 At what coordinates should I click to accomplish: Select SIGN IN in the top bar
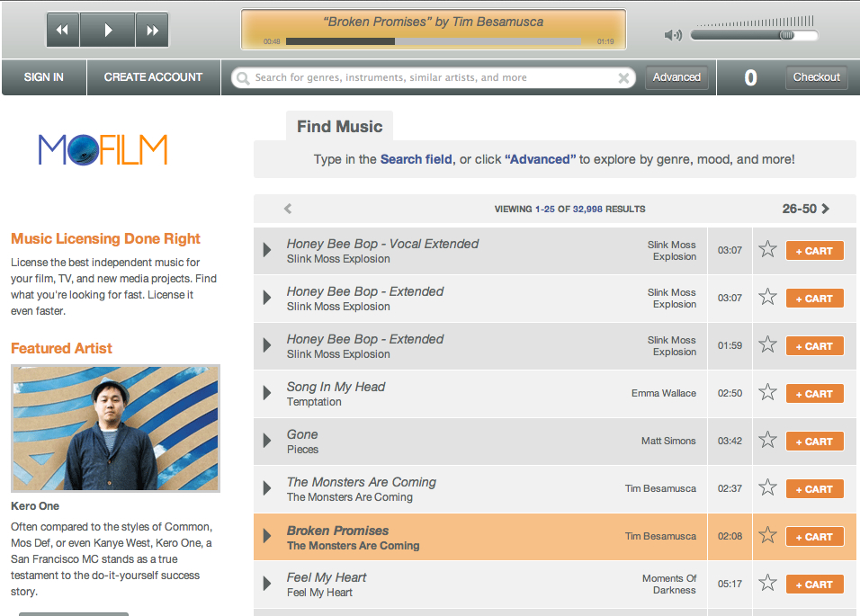coord(43,77)
